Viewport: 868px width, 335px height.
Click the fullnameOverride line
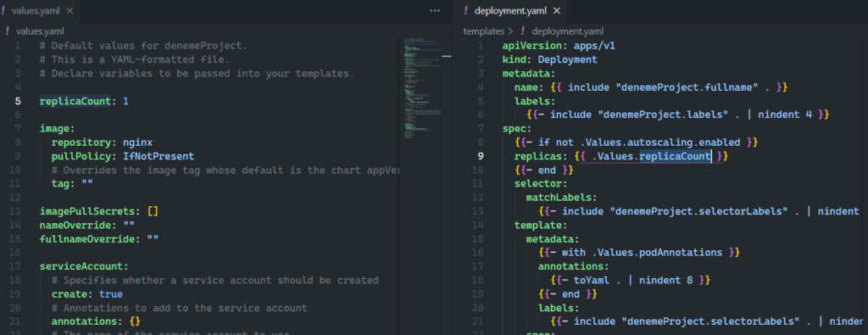99,239
